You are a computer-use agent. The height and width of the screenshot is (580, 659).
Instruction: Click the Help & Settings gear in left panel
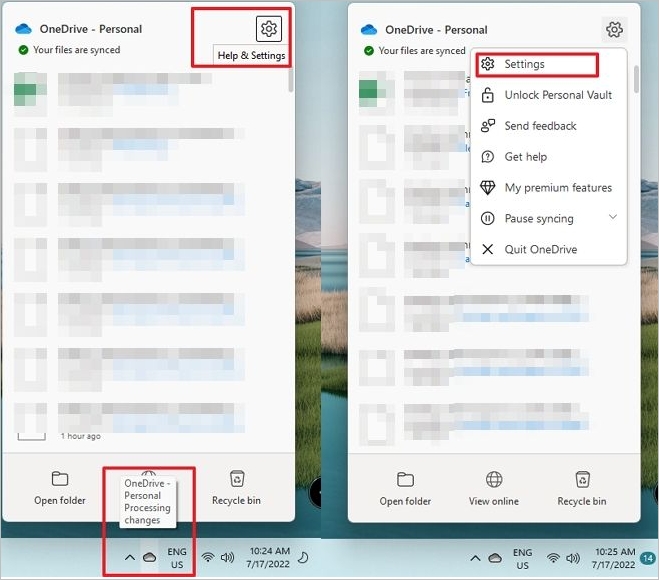pos(268,29)
